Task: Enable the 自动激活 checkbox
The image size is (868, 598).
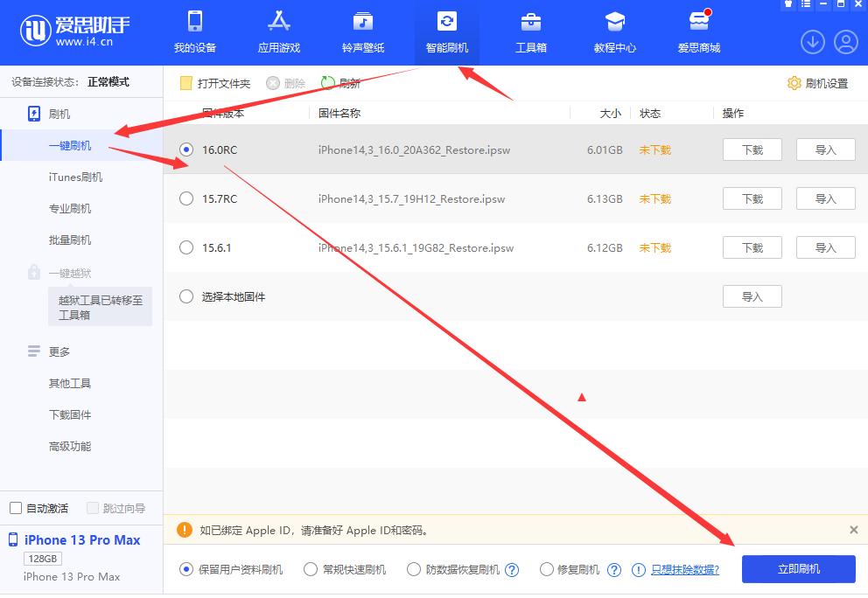Action: pyautogui.click(x=16, y=508)
